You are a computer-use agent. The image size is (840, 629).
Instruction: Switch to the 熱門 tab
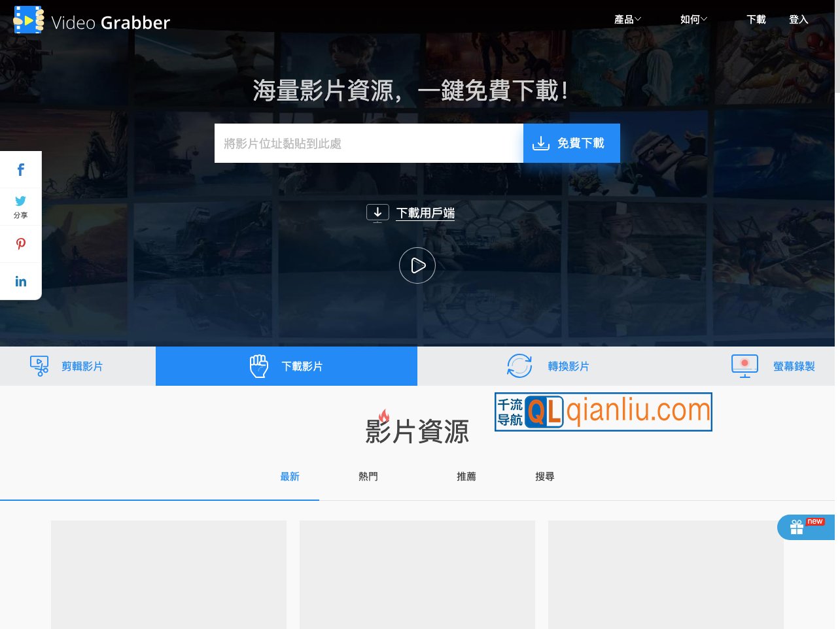click(368, 476)
